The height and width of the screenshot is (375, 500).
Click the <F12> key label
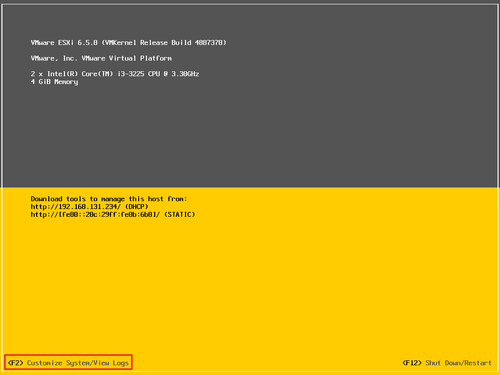pyautogui.click(x=412, y=363)
